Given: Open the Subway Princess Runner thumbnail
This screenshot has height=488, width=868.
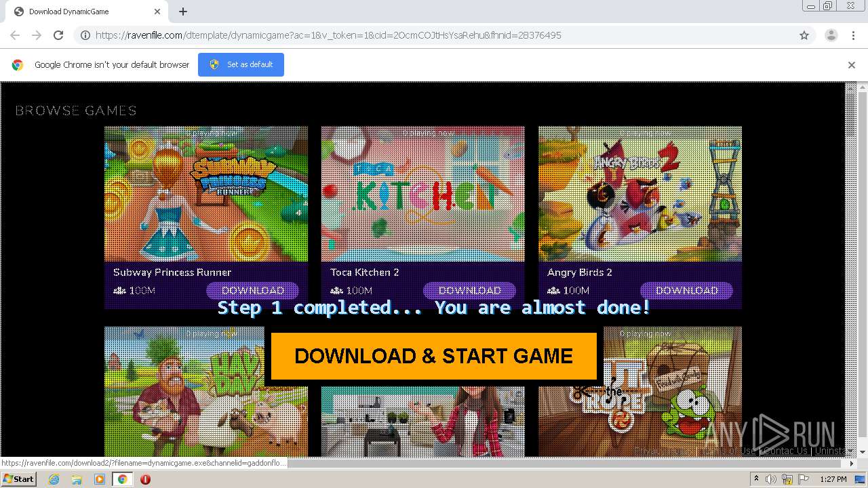Looking at the screenshot, I should coord(206,194).
